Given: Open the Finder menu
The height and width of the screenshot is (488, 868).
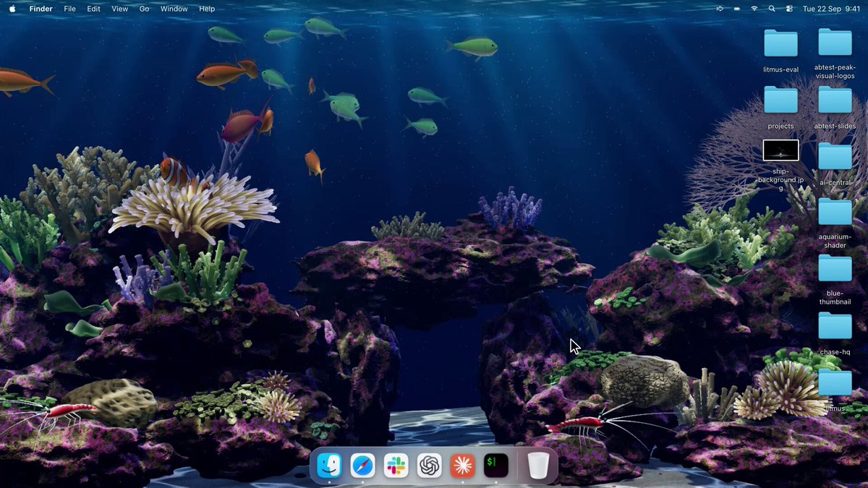Looking at the screenshot, I should [x=41, y=9].
